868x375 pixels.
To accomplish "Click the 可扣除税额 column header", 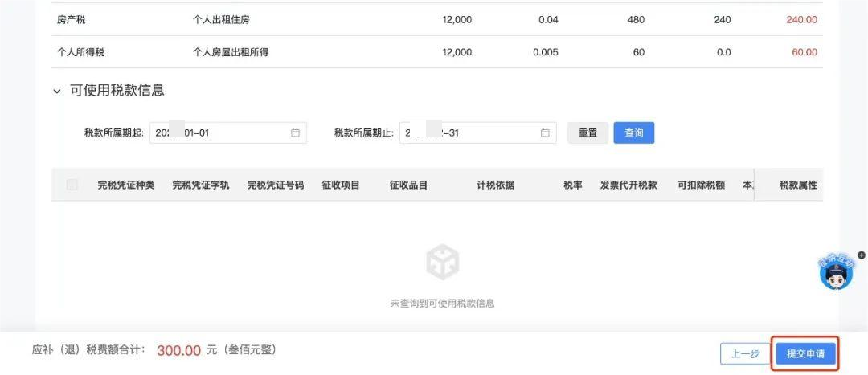I will pos(702,185).
